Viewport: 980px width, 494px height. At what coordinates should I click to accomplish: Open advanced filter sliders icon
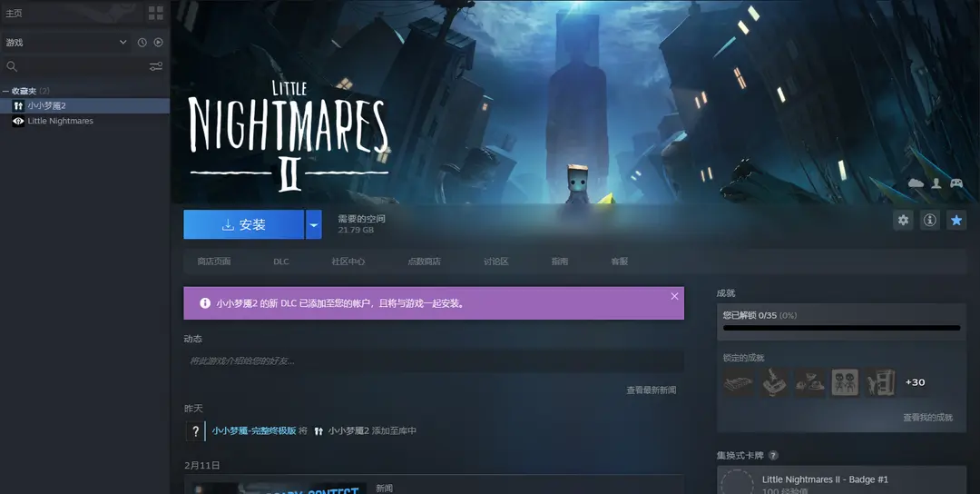click(156, 66)
